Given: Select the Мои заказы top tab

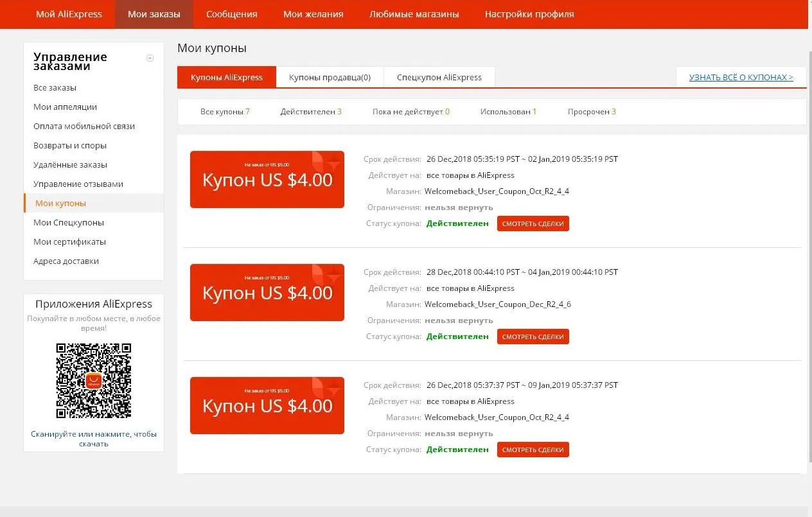Looking at the screenshot, I should 154,14.
